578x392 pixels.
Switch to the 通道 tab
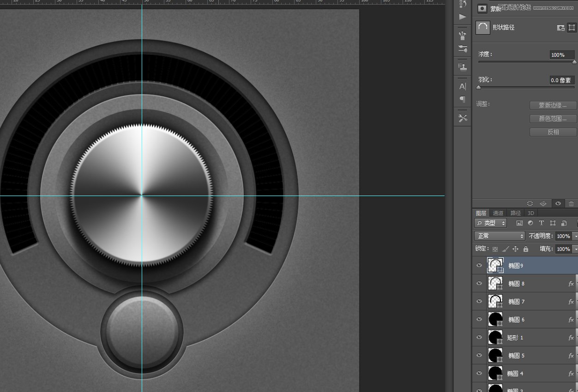pyautogui.click(x=498, y=213)
